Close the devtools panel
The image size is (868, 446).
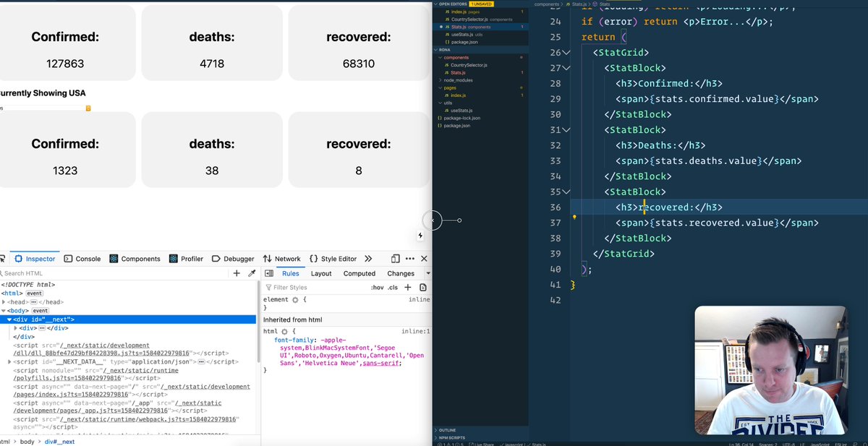425,259
